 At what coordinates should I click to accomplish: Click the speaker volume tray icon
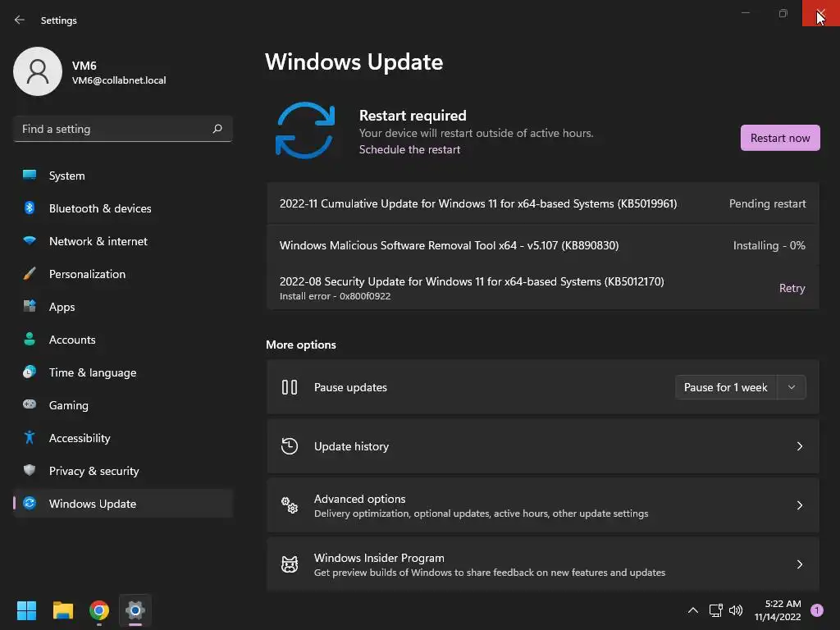736,610
